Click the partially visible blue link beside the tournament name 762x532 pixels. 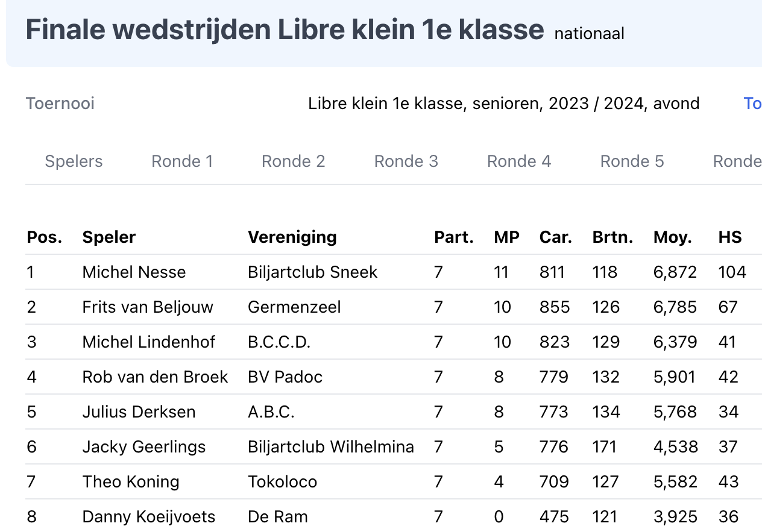[x=752, y=104]
